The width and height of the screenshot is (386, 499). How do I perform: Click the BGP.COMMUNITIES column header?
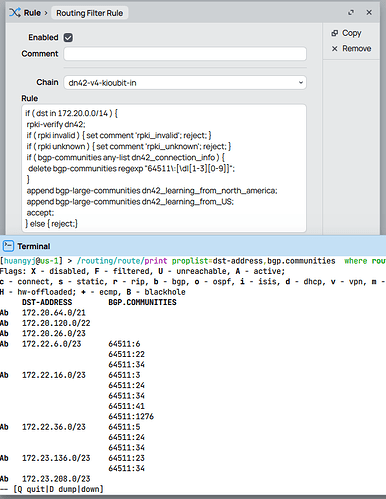143,302
